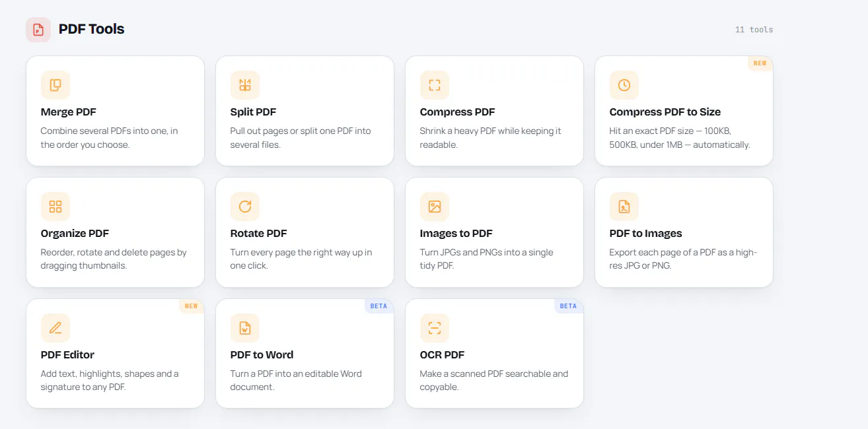Open the Compress PDF to Size title
The height and width of the screenshot is (429, 868).
point(665,112)
